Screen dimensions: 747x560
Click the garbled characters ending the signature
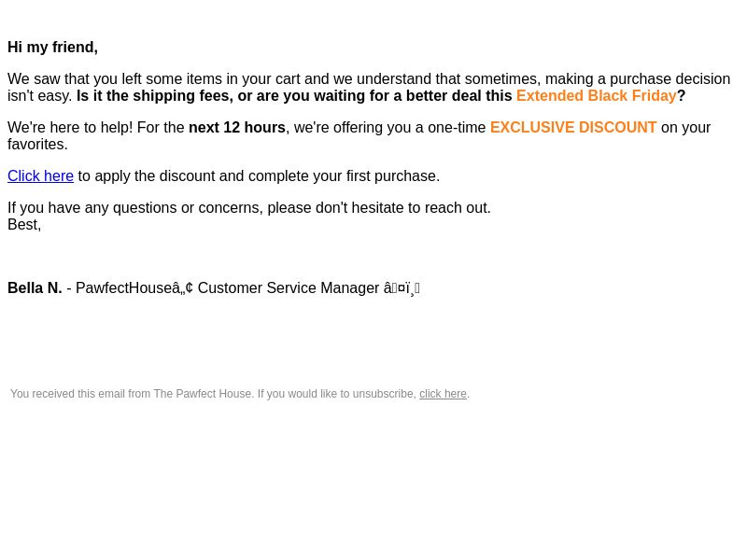[x=402, y=288]
